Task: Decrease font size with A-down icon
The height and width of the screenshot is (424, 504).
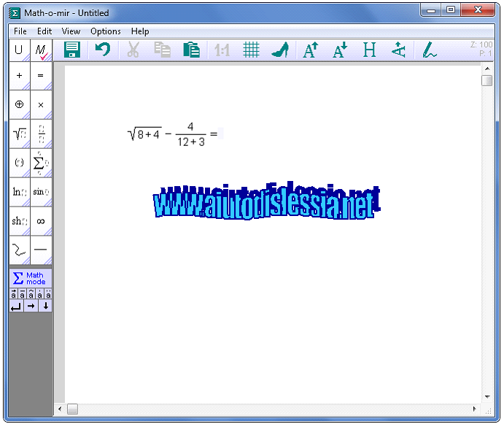Action: click(x=340, y=50)
